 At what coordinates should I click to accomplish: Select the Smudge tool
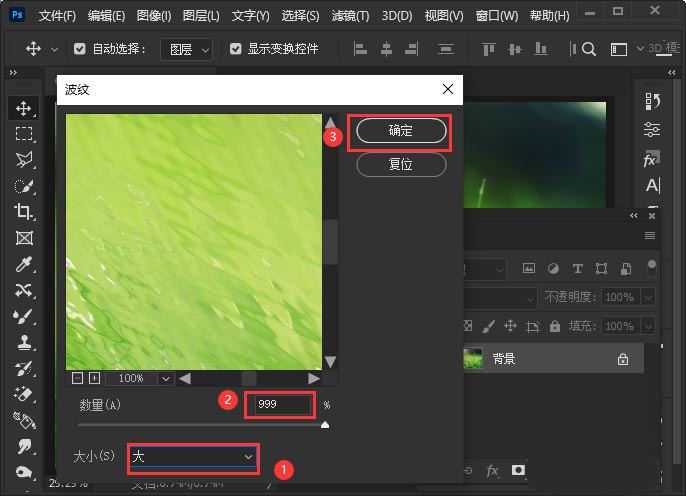tap(24, 447)
